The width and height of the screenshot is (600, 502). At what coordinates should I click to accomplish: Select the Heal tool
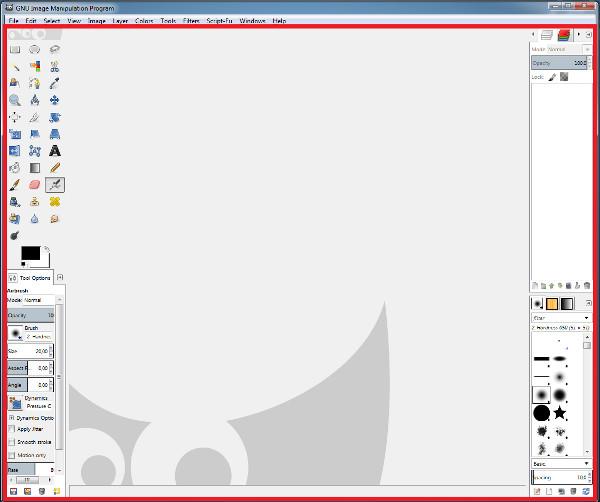(55, 202)
